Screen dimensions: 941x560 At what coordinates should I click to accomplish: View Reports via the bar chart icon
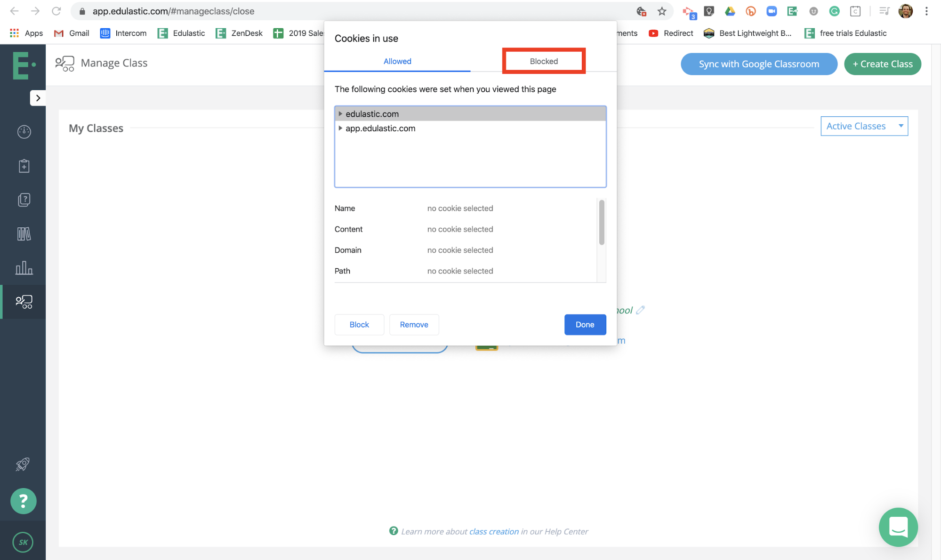coord(23,268)
